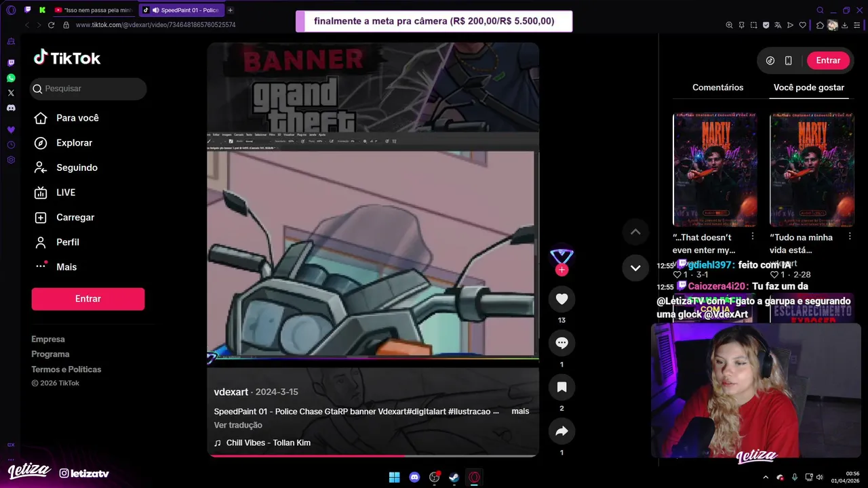This screenshot has width=868, height=488.
Task: Click the site security padlock icon
Action: (66, 25)
